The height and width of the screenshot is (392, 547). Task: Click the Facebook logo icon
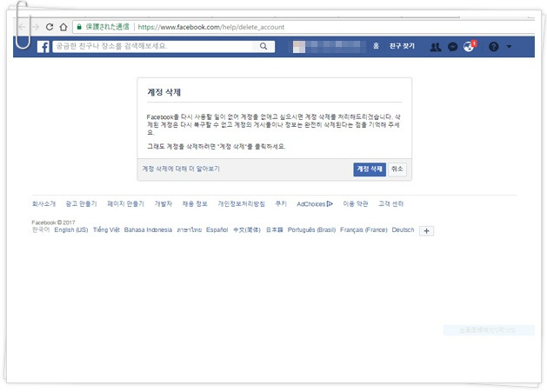click(x=43, y=47)
